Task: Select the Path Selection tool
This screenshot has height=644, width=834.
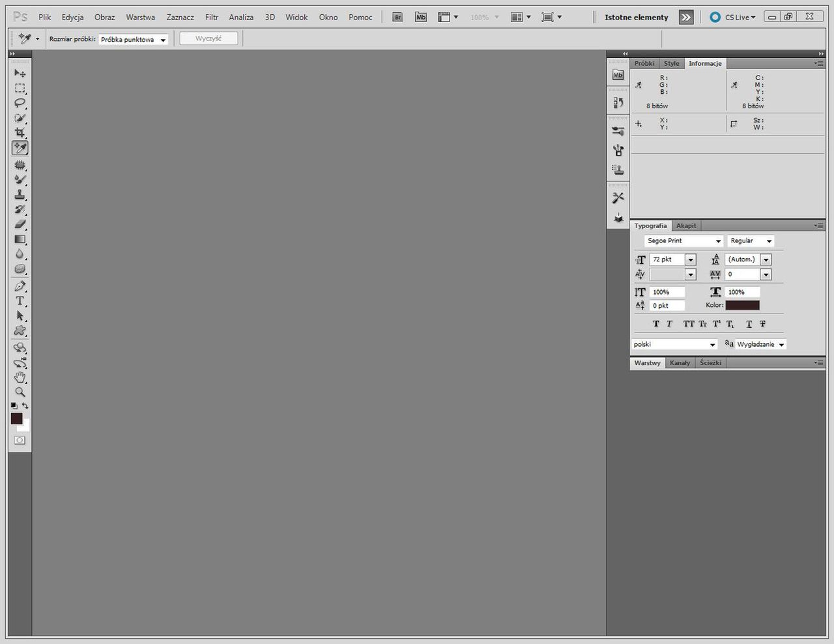Action: click(x=20, y=316)
